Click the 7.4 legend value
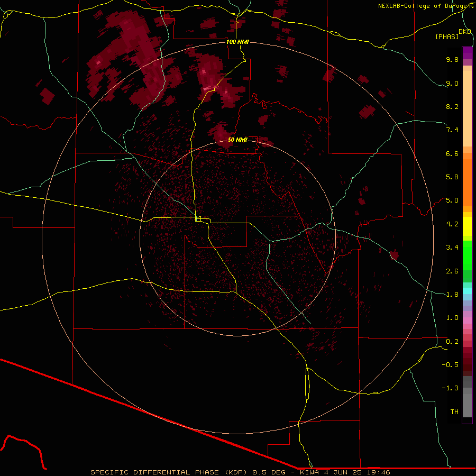 click(452, 130)
